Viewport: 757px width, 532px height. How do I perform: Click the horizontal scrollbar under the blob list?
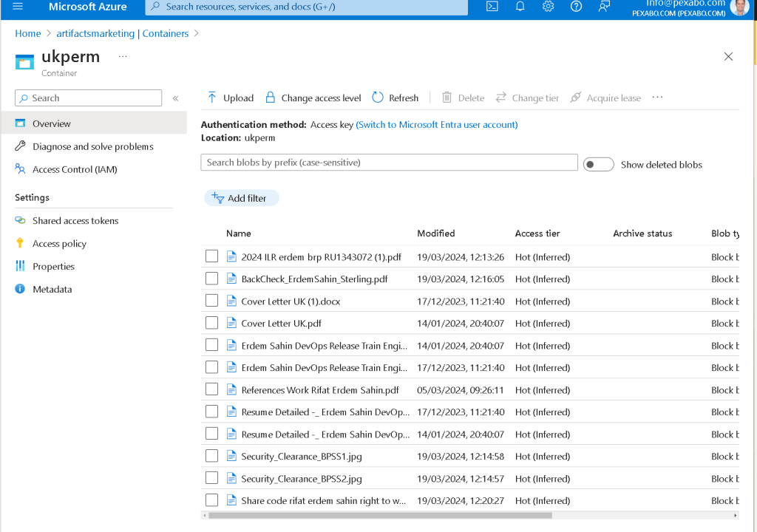coord(380,515)
